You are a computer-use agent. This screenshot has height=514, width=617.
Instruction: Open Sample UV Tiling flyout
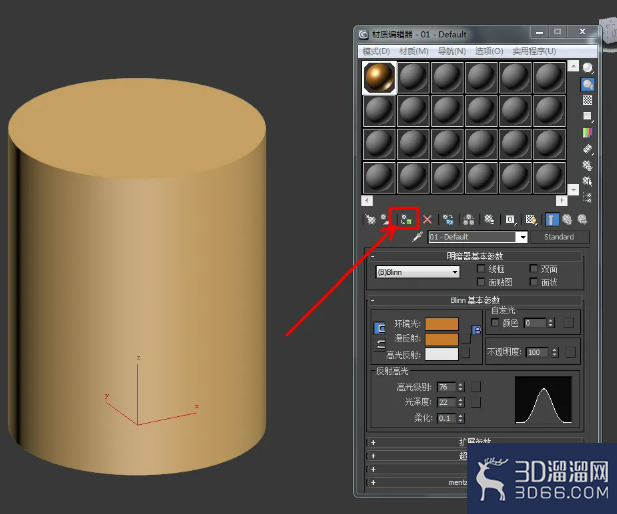(x=587, y=116)
